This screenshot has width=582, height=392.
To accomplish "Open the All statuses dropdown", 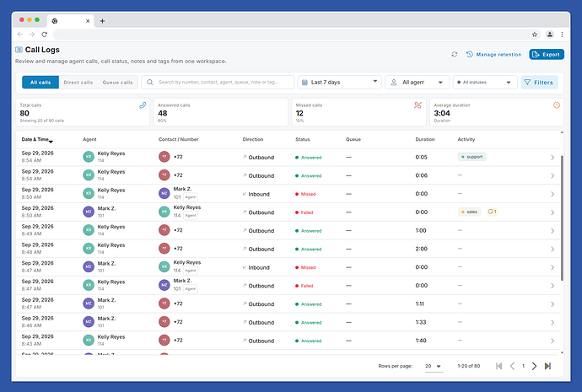I will (485, 82).
